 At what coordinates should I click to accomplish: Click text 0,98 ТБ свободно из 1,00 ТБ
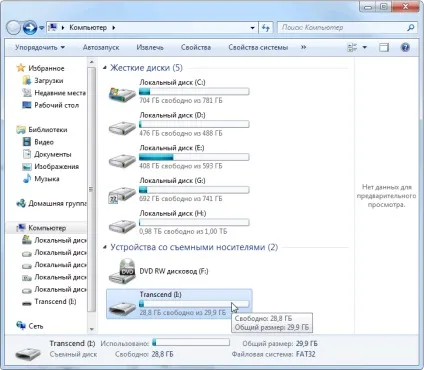click(x=183, y=231)
